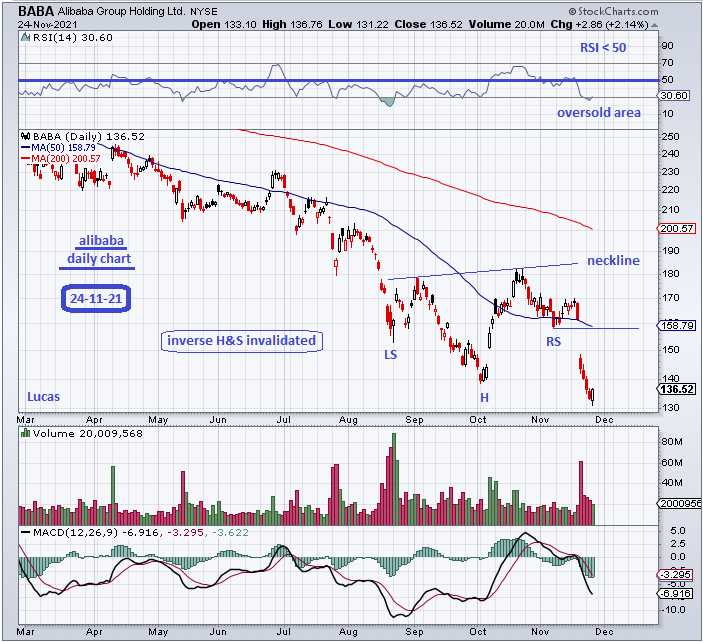This screenshot has height=642, width=703.
Task: Click the blue 158.79 price tag on the axis
Action: pos(677,325)
